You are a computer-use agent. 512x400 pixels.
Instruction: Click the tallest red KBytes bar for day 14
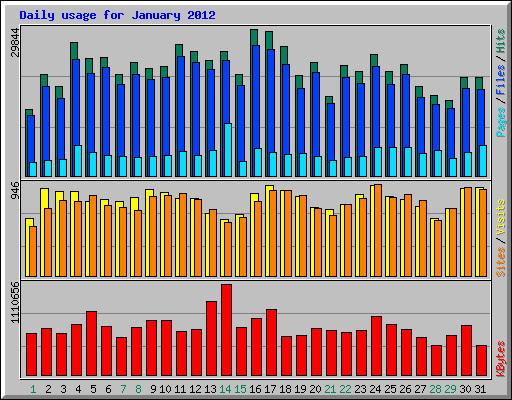coord(226,330)
